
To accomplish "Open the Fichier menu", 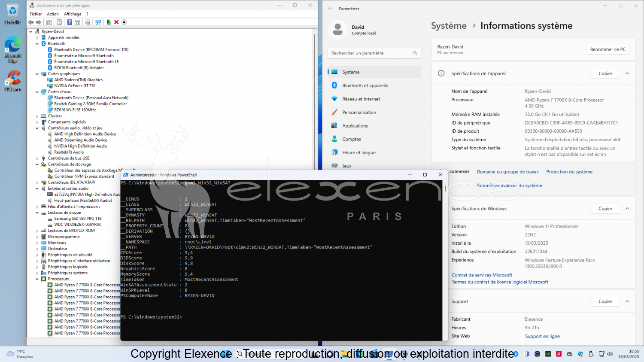I will point(36,14).
